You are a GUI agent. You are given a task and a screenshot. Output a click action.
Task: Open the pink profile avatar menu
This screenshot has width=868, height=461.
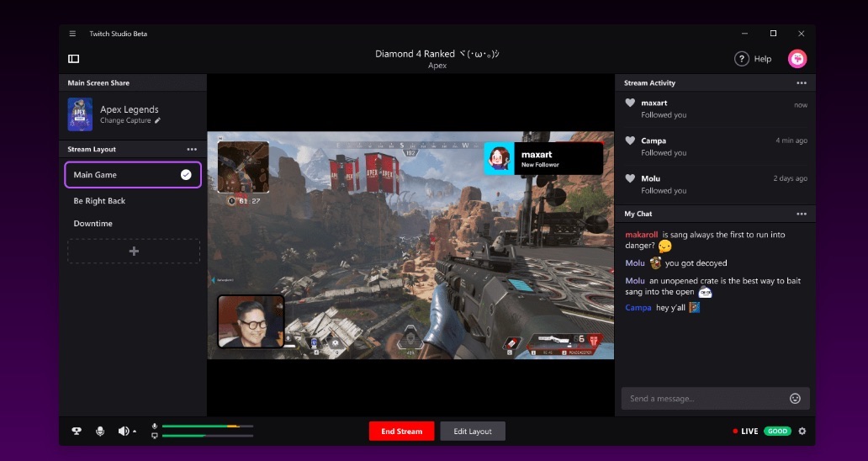tap(797, 59)
